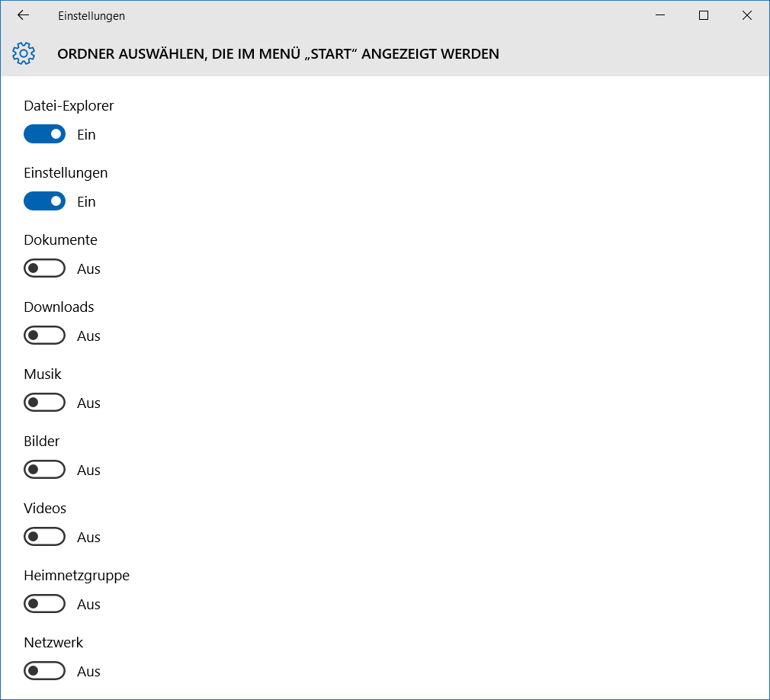The width and height of the screenshot is (770, 700).
Task: Click the 'Einstellungen' window title text
Action: [91, 16]
